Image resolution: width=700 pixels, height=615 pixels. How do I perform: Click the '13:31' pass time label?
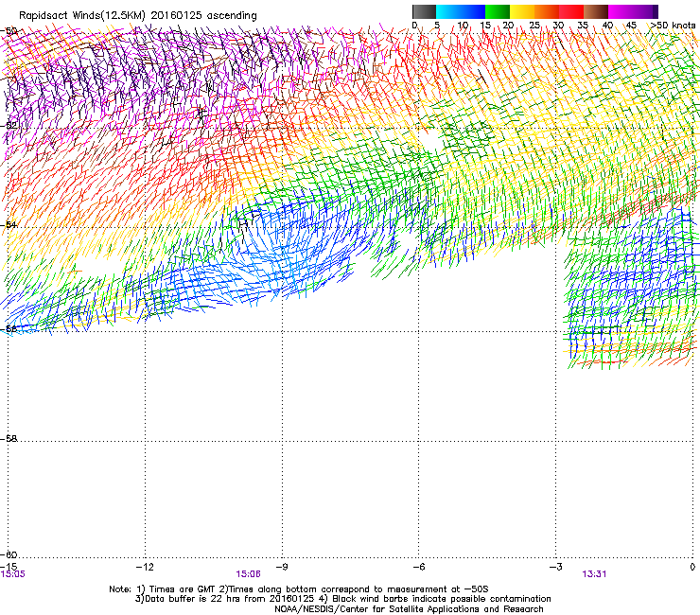pyautogui.click(x=594, y=574)
